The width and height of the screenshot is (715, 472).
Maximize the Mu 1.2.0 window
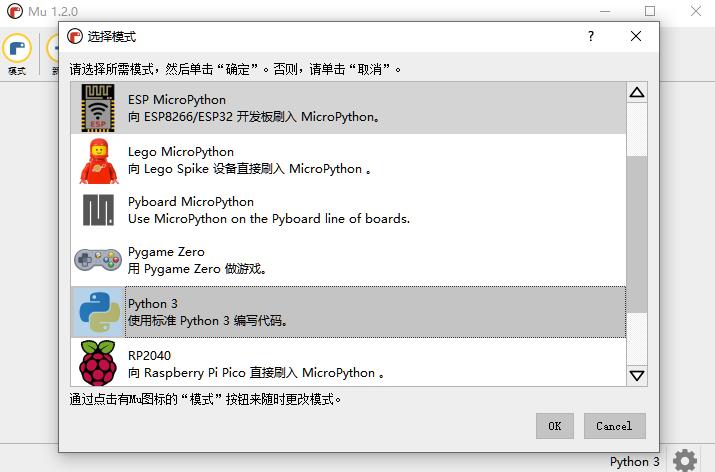coord(650,11)
